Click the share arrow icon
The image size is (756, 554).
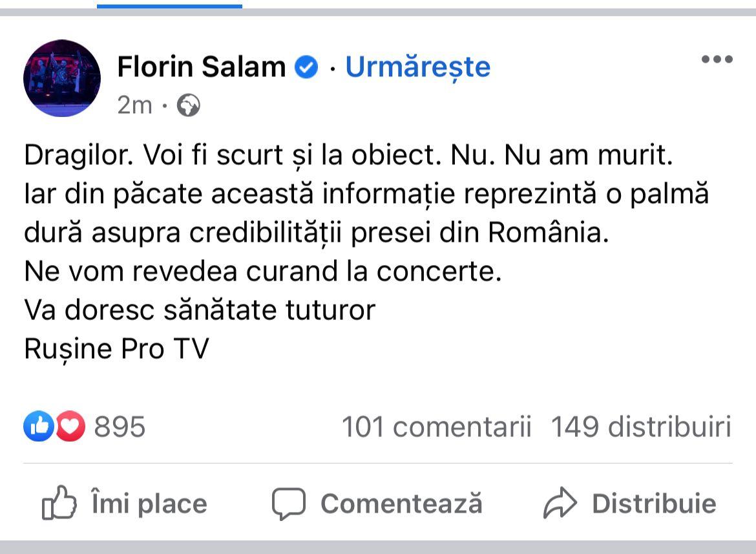click(x=560, y=504)
